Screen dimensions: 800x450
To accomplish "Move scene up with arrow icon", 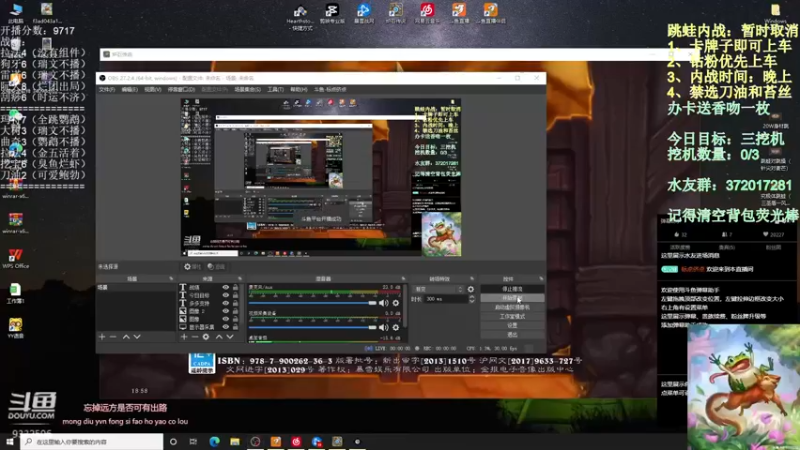I will click(x=126, y=337).
